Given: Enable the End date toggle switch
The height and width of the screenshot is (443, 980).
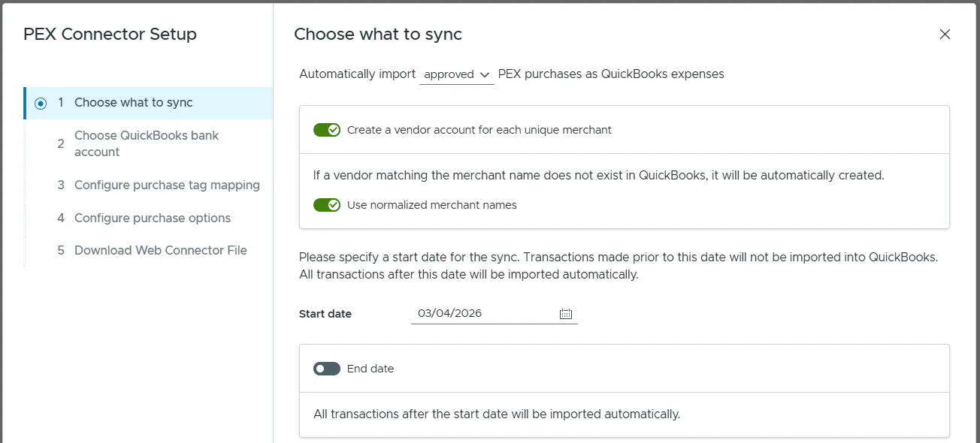Looking at the screenshot, I should [327, 369].
